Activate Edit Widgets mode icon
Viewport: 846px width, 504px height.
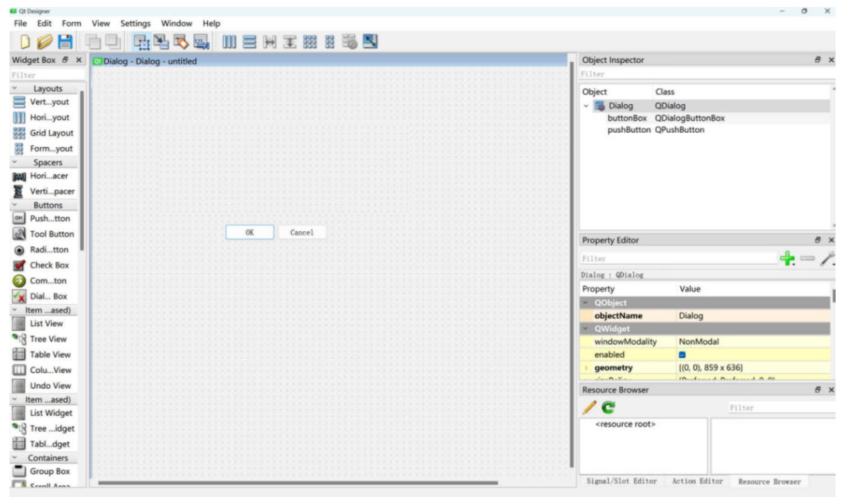(141, 42)
